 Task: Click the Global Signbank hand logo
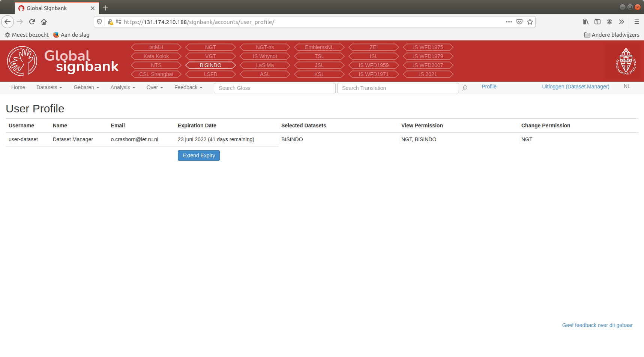[22, 61]
